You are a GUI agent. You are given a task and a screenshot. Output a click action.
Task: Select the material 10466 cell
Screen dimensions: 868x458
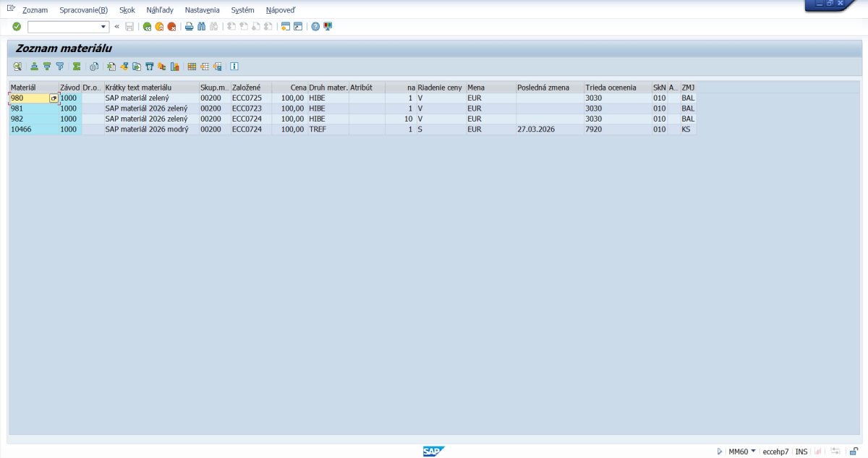pyautogui.click(x=33, y=129)
